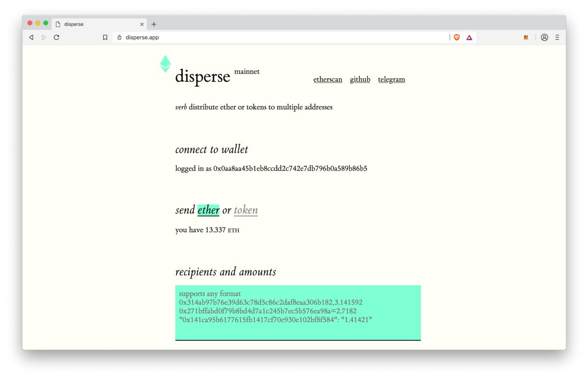Click the recipients and amounts text area
Screen dimensions: 588x379
298,312
